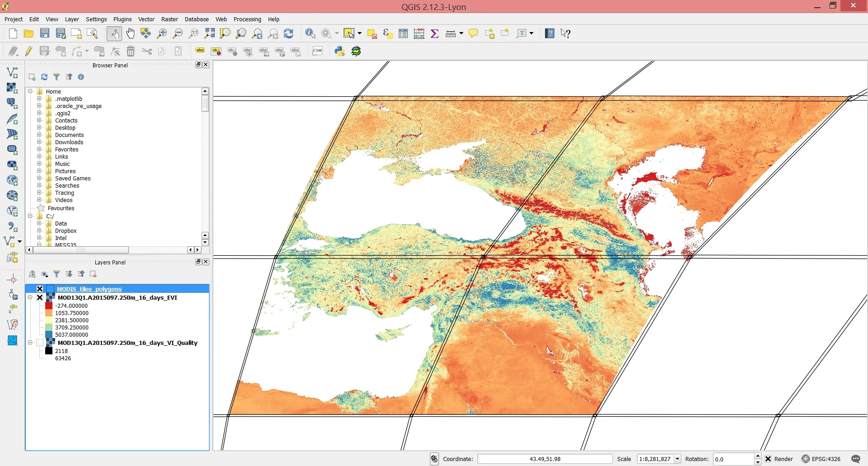The width and height of the screenshot is (868, 466).
Task: Enable the VI_Quality layer checkbox
Action: (x=40, y=343)
